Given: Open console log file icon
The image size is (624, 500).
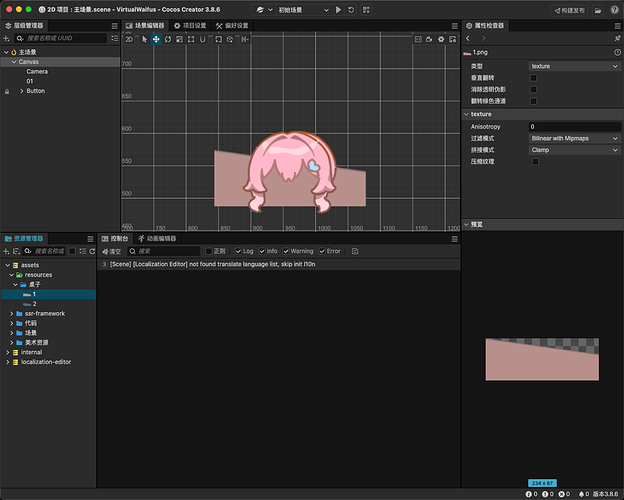Looking at the screenshot, I should click(x=355, y=251).
